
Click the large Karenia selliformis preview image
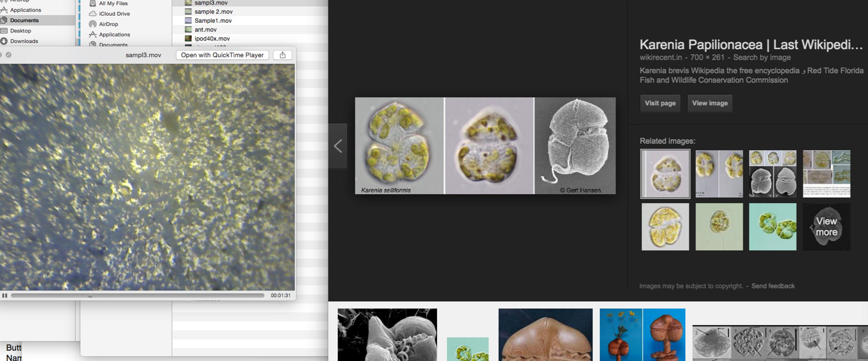485,145
